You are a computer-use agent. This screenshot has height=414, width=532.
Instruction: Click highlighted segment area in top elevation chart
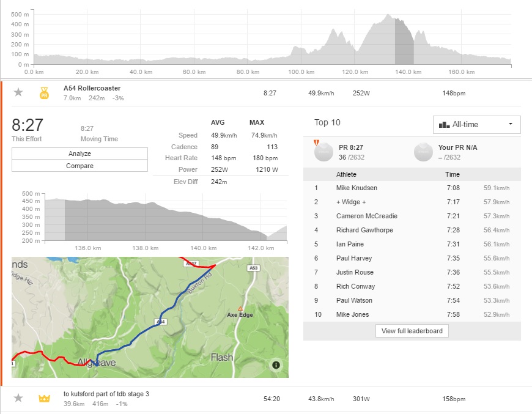pos(404,42)
